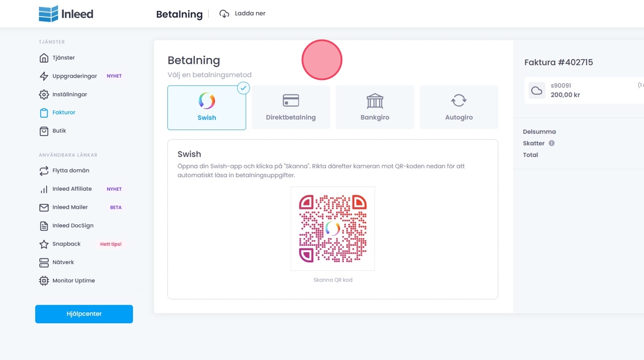Click the Flytta domän arrows icon

pos(44,171)
